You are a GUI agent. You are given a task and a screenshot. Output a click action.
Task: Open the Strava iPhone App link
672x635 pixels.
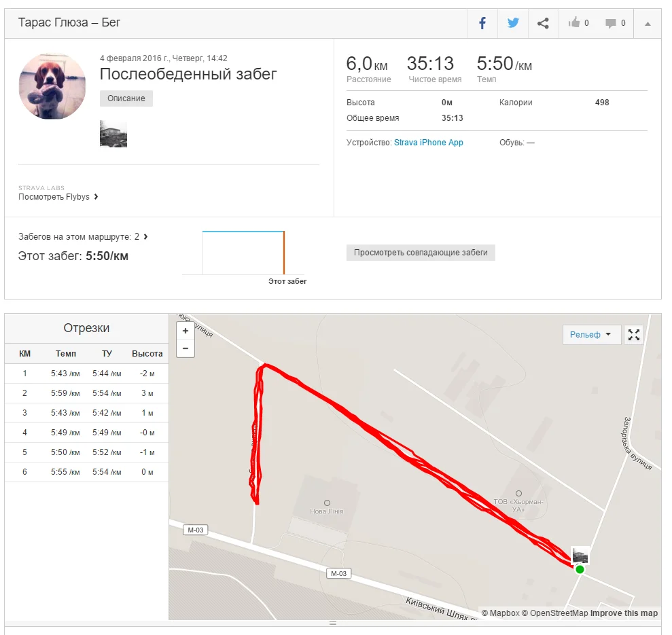click(x=429, y=143)
